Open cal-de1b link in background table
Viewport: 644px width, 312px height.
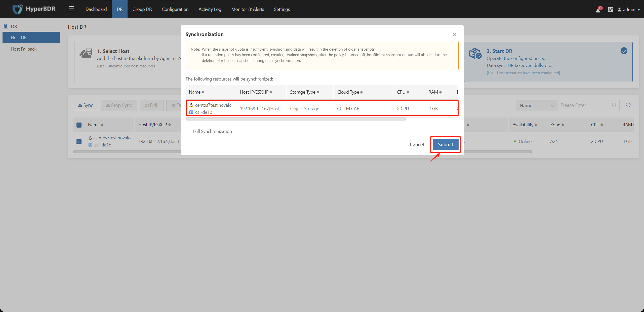[103, 145]
